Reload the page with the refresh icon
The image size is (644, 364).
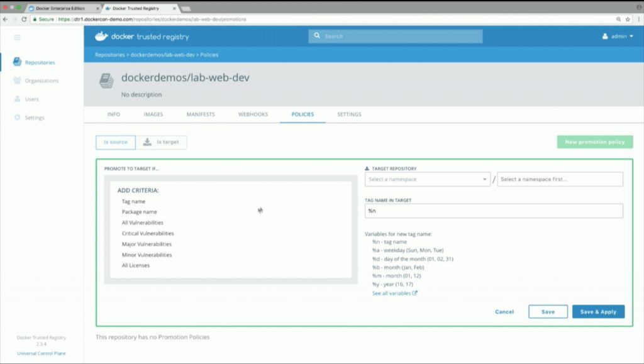[24, 19]
